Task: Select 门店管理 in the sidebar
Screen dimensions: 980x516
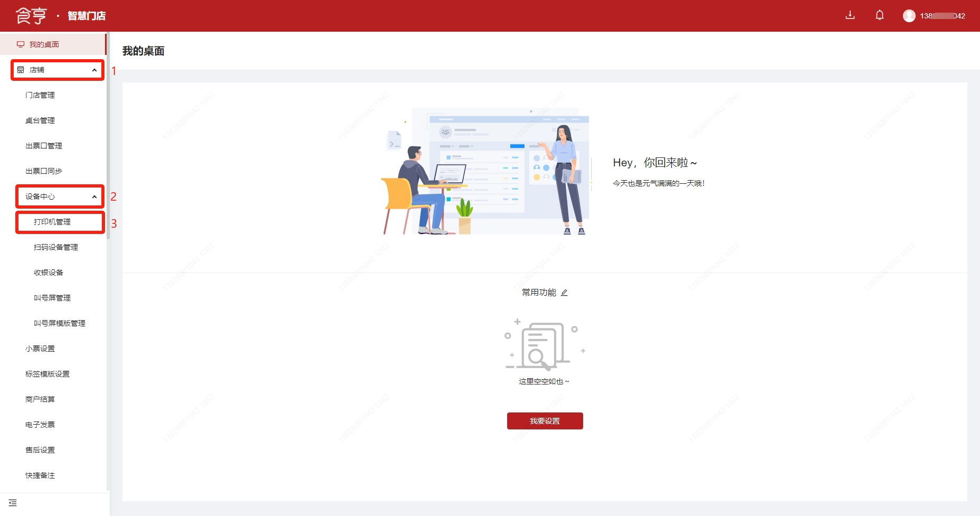Action: coord(40,95)
